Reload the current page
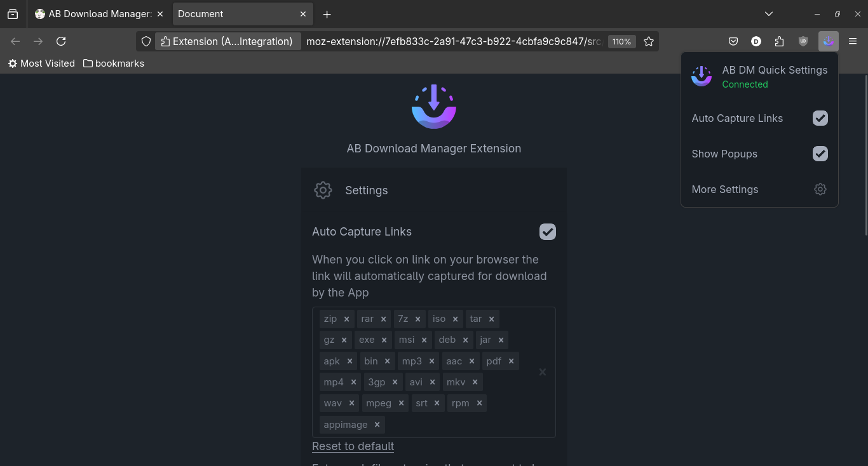 tap(61, 41)
